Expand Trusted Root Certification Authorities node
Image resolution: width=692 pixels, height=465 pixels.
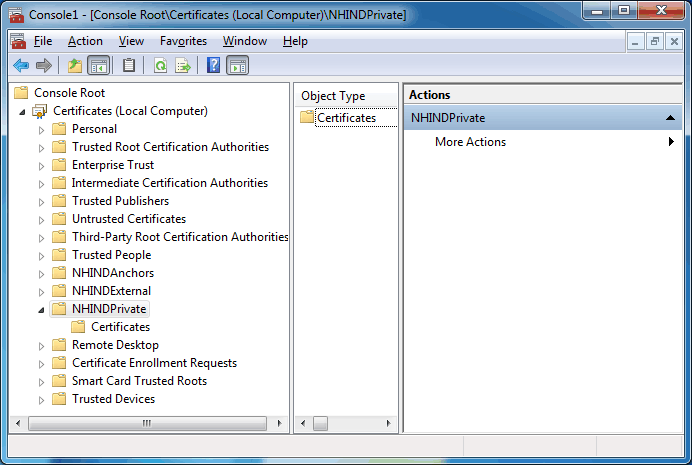pyautogui.click(x=41, y=147)
